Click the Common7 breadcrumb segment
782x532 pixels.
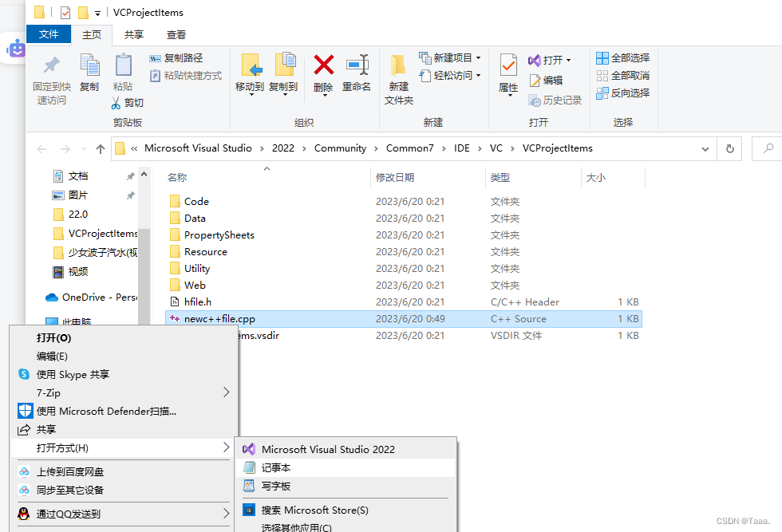[409, 148]
